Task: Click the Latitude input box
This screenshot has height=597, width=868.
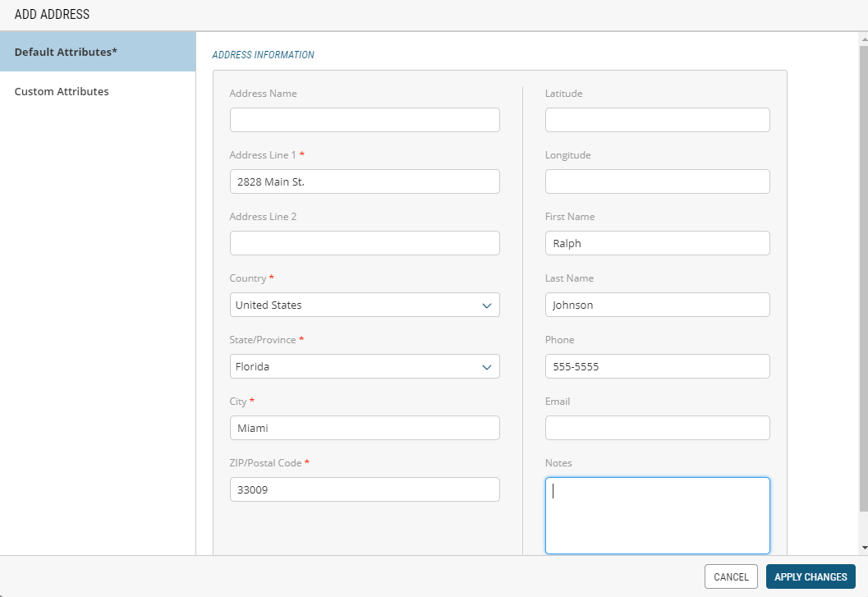Action: coord(657,120)
